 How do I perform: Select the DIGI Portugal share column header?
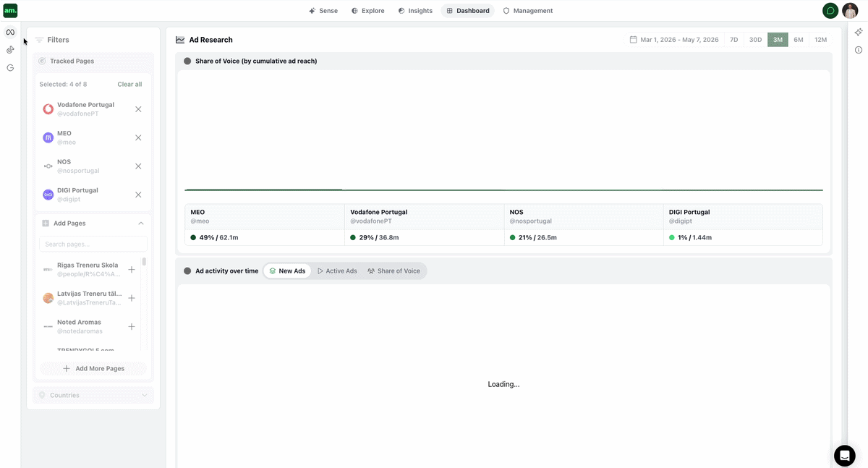coord(743,216)
